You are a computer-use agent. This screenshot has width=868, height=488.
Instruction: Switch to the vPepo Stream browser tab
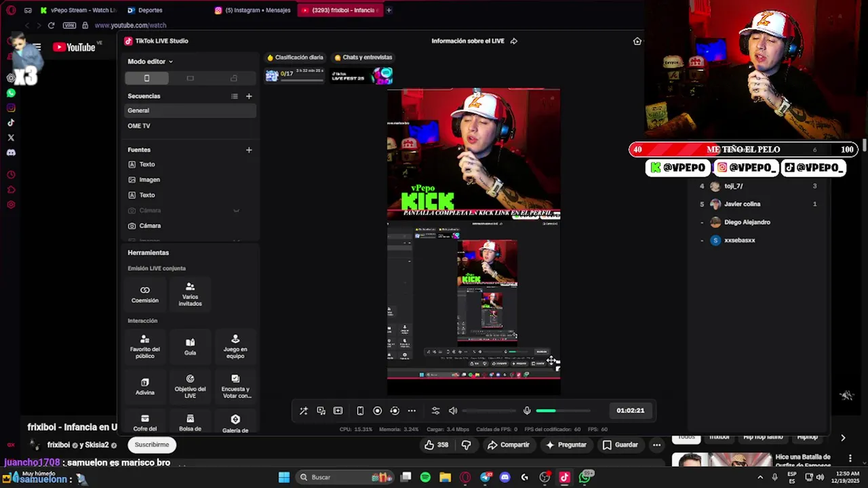pos(78,10)
